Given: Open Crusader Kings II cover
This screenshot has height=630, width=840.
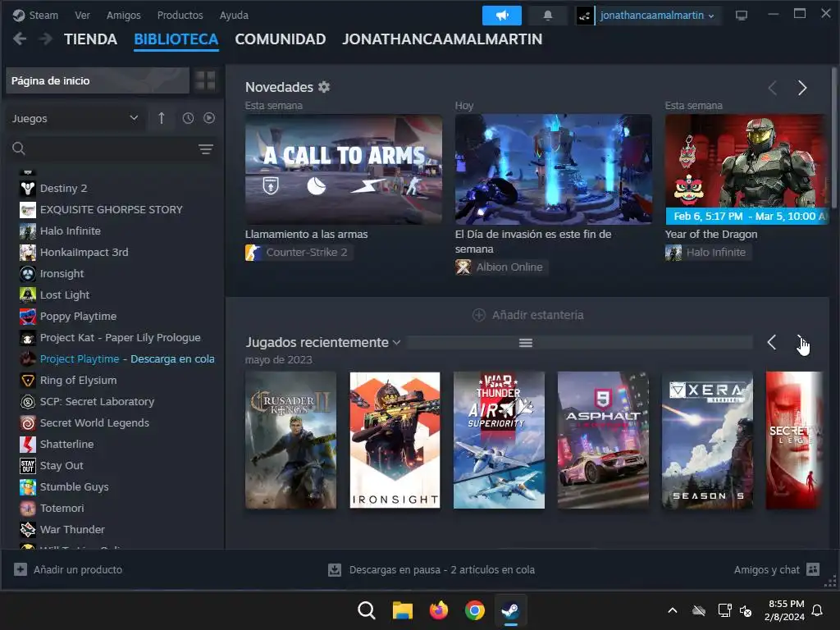Looking at the screenshot, I should (291, 441).
